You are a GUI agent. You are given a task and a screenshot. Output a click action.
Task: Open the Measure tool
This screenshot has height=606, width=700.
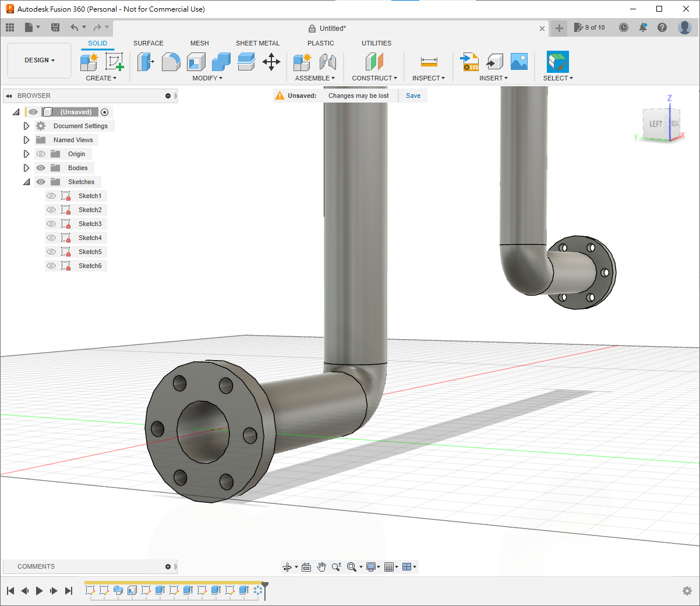pos(429,62)
